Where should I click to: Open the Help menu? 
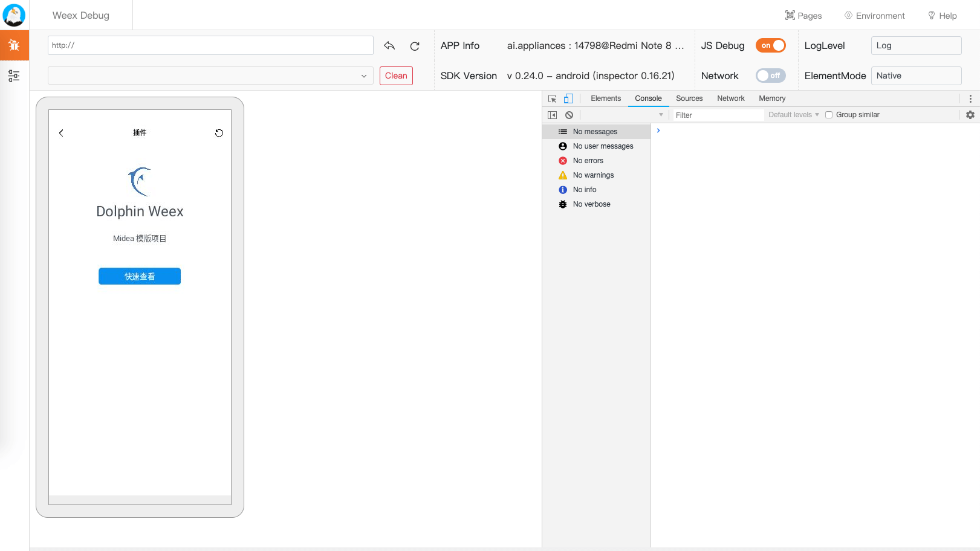pyautogui.click(x=942, y=16)
